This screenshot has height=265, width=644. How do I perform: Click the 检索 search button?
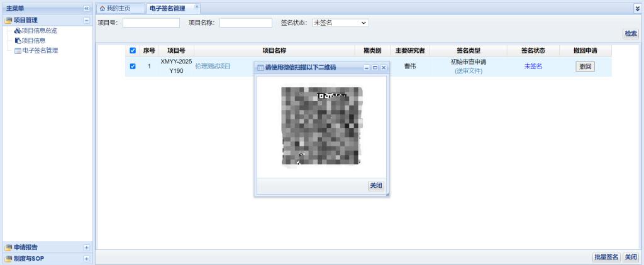[x=630, y=34]
